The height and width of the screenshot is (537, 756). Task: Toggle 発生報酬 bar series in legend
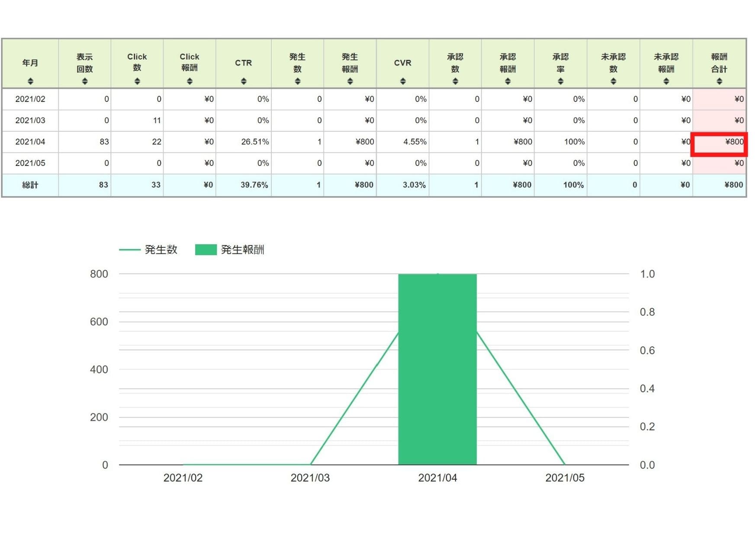pyautogui.click(x=230, y=249)
